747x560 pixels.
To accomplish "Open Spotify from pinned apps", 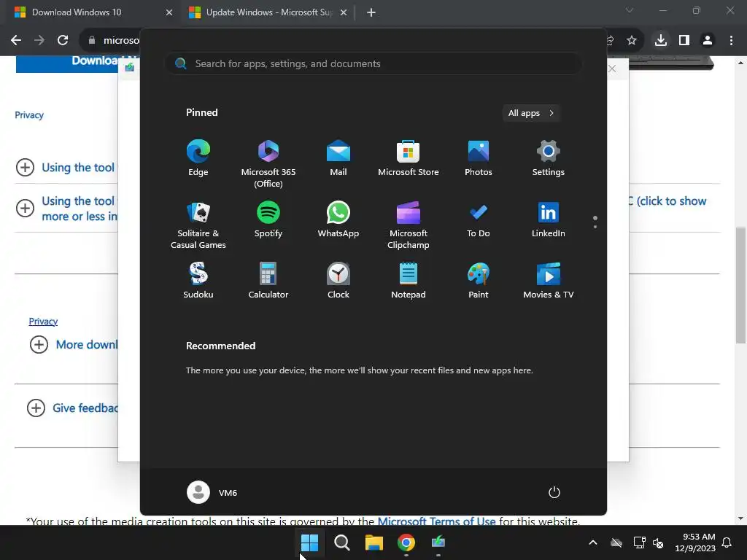I will 268,219.
